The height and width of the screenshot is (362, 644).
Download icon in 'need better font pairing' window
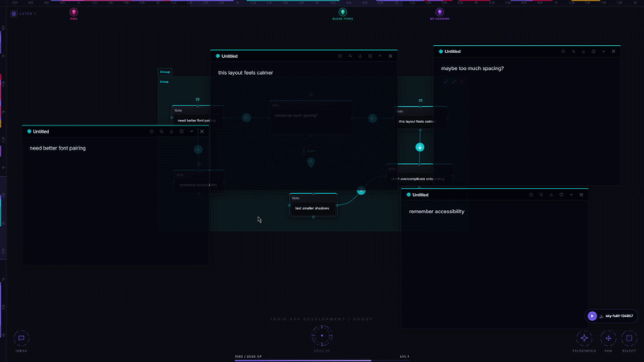(171, 132)
